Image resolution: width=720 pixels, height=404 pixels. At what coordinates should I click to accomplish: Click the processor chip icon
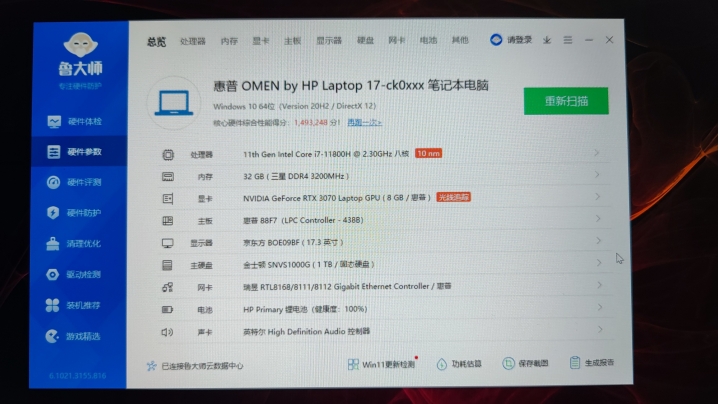[x=168, y=155]
